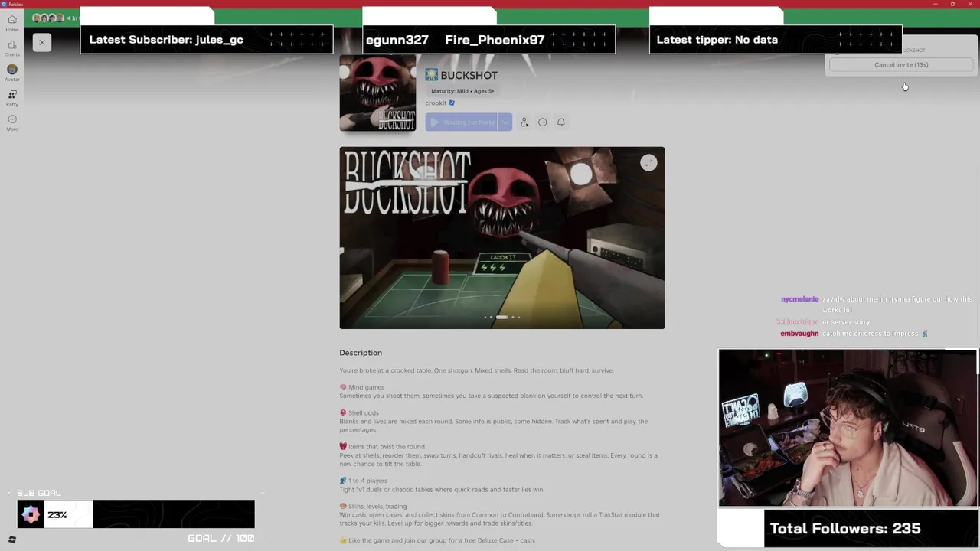Click the BUCKSHOT game thumbnail icon

377,93
